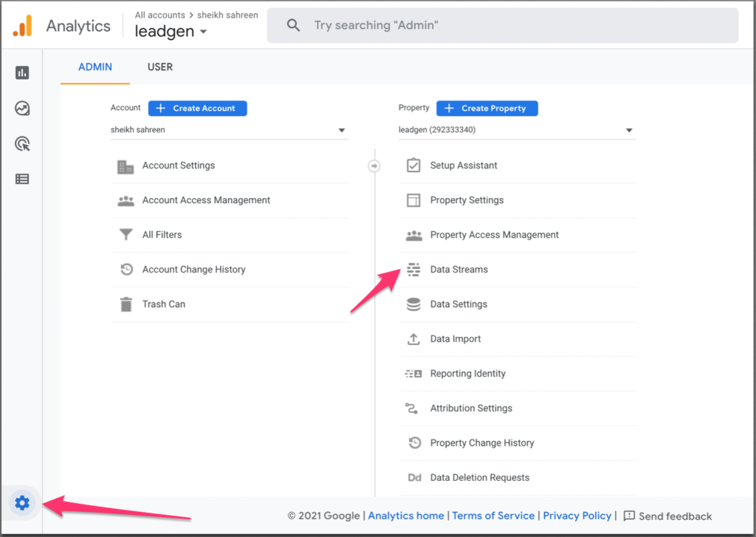Image resolution: width=756 pixels, height=537 pixels.
Task: Click the Attribution Settings path icon
Action: point(412,408)
